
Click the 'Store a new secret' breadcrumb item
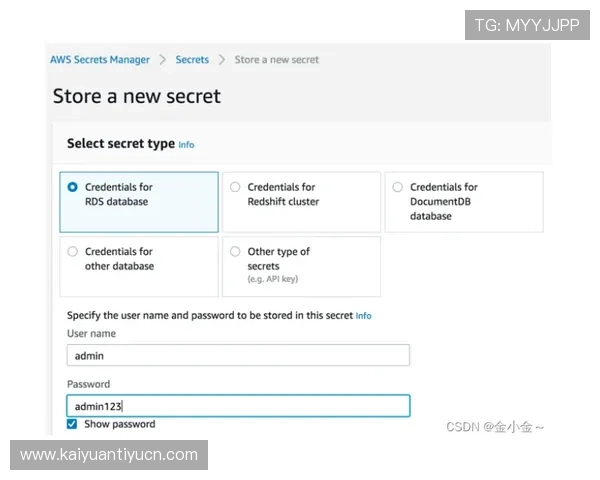click(x=276, y=60)
